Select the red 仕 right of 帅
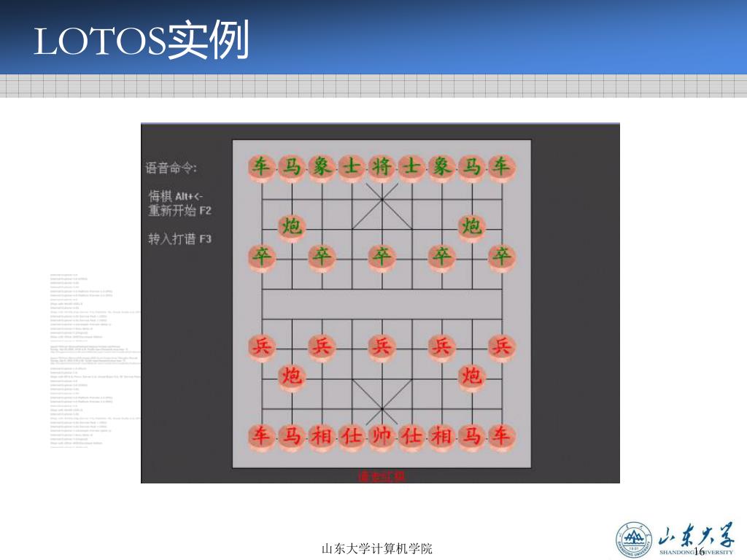This screenshot has height=560, width=747. click(411, 437)
